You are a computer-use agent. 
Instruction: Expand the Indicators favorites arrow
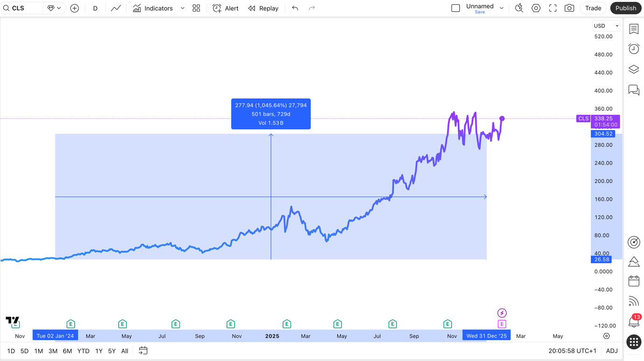183,8
